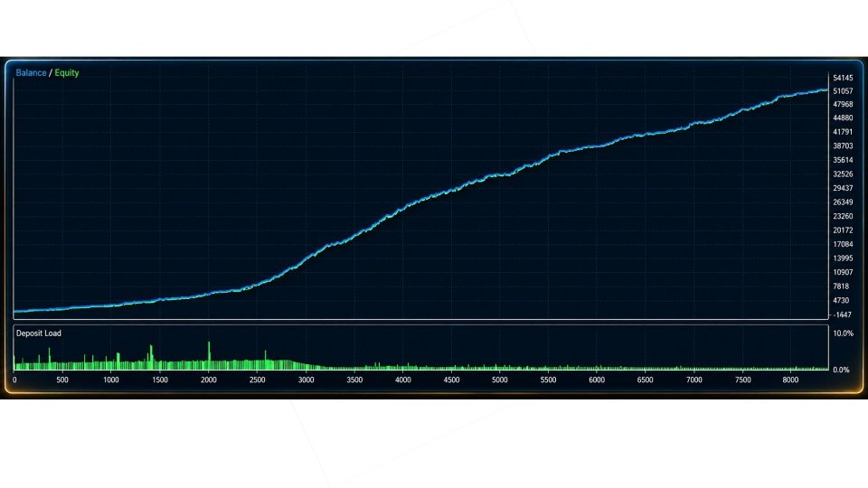Click x-axis tick label 2500
Screen dimensions: 868x488
click(257, 380)
